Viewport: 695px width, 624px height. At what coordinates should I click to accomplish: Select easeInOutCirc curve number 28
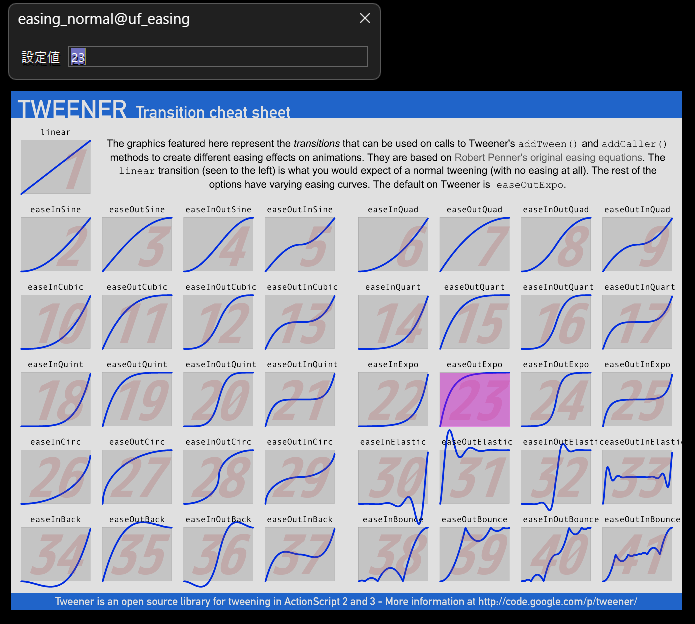click(218, 477)
